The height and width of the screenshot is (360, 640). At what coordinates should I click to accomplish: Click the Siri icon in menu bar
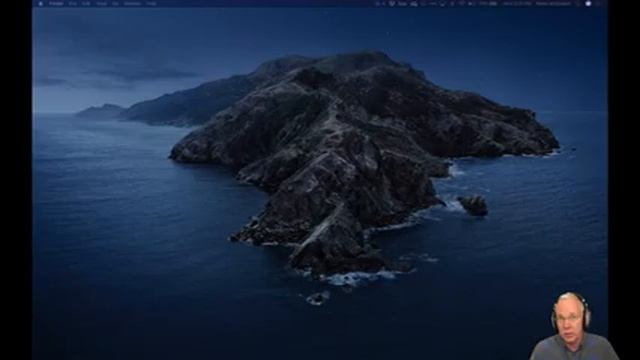coord(588,3)
